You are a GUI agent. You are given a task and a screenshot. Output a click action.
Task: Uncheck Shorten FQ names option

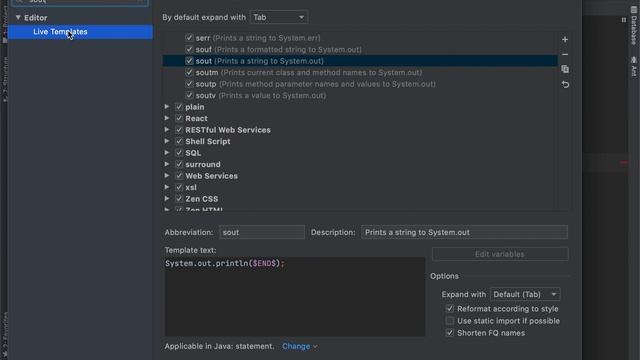click(449, 333)
